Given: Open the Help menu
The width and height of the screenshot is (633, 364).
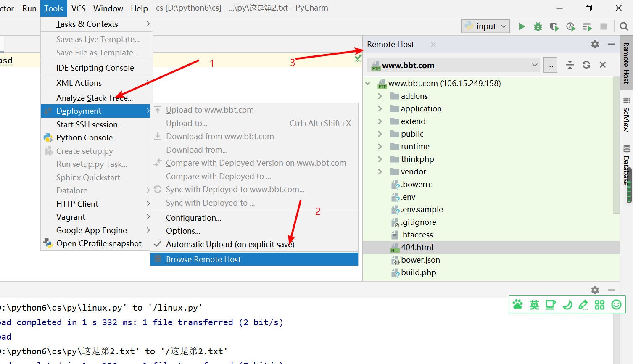Looking at the screenshot, I should 139,8.
